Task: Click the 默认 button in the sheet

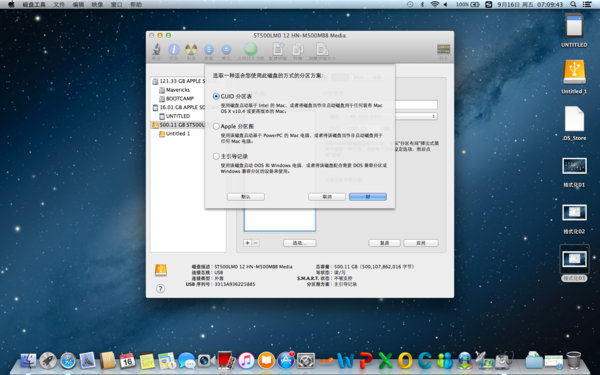Action: pos(246,197)
